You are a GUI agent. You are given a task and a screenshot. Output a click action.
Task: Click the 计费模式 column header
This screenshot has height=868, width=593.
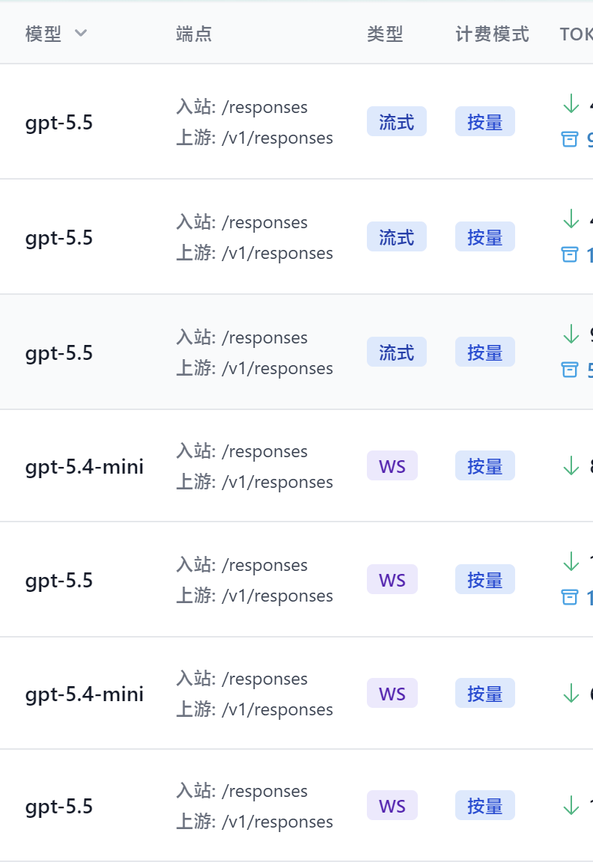coord(492,34)
